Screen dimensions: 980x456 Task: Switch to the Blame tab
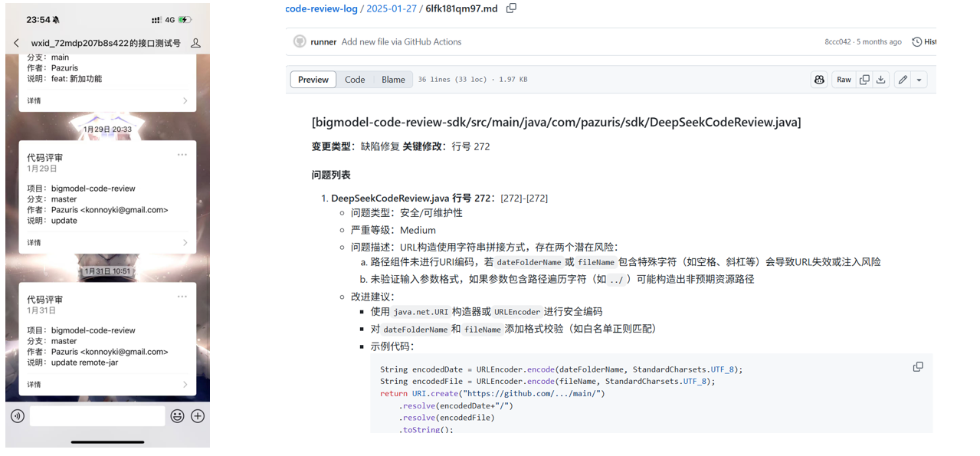click(x=393, y=80)
